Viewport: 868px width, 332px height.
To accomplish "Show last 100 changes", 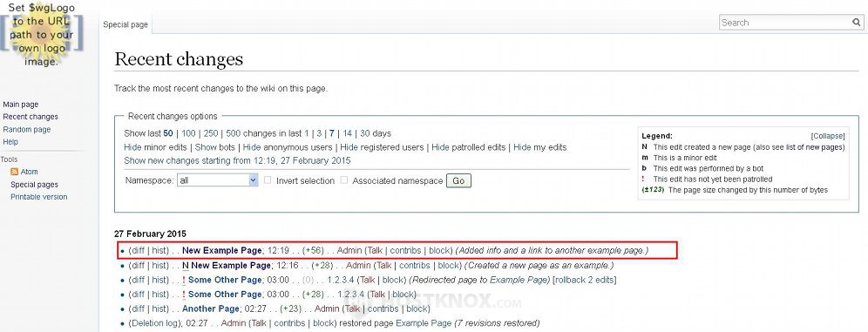I will 189,133.
